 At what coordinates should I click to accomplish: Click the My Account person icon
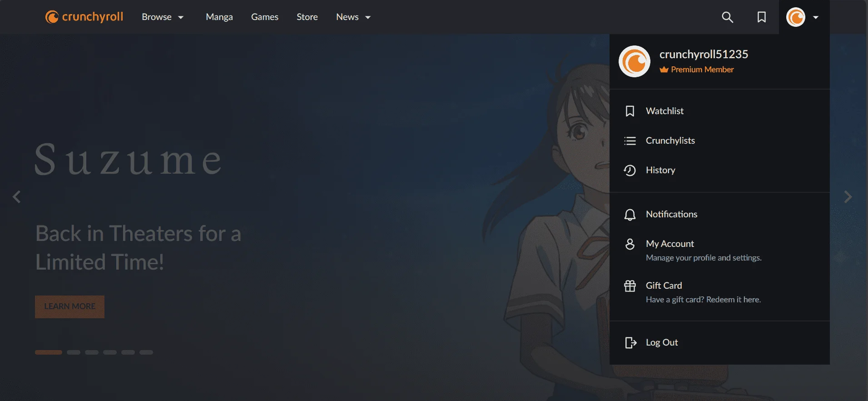[630, 244]
